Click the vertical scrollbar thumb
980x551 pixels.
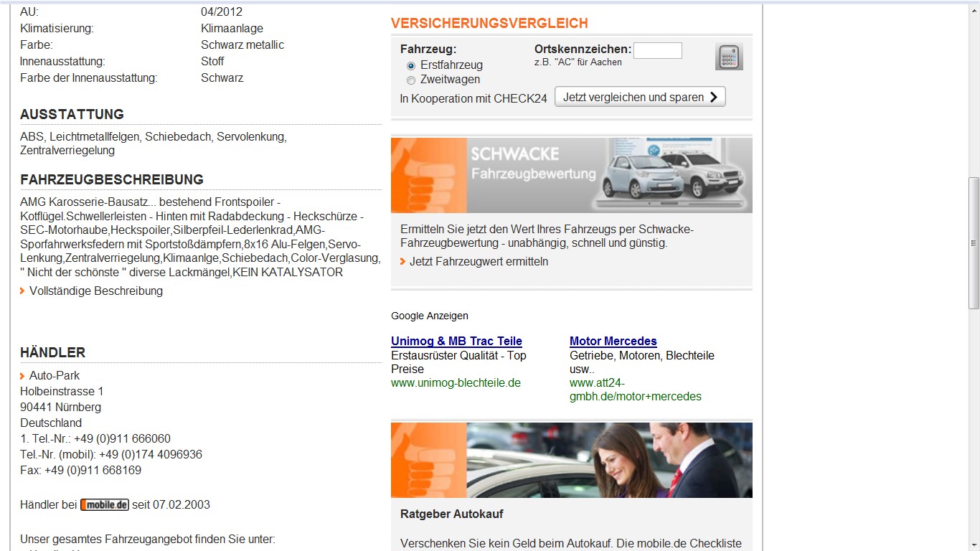[974, 242]
